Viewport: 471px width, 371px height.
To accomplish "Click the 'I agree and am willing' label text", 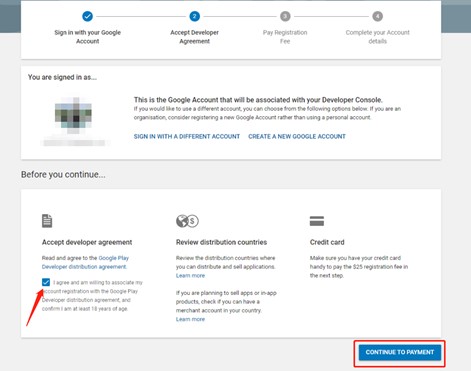I will coord(92,296).
